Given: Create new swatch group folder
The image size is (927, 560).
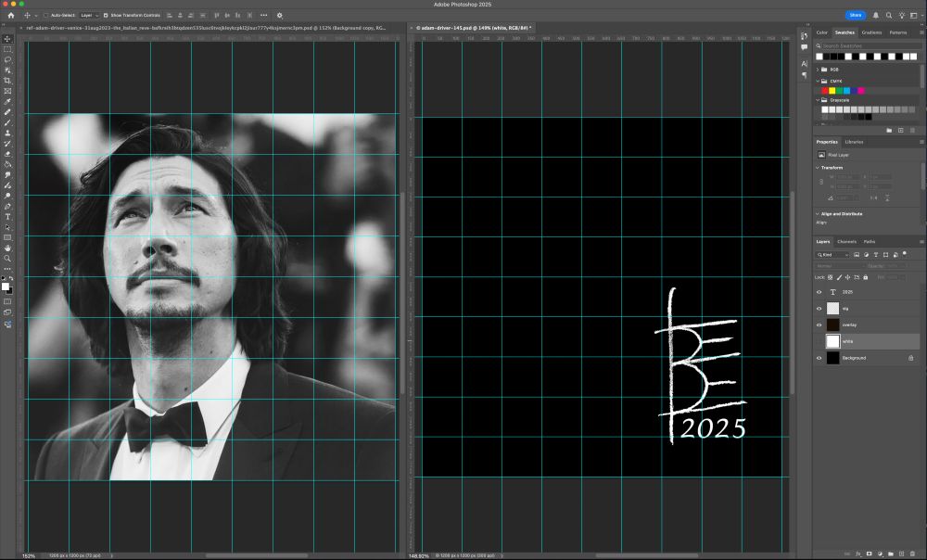Looking at the screenshot, I should click(889, 130).
